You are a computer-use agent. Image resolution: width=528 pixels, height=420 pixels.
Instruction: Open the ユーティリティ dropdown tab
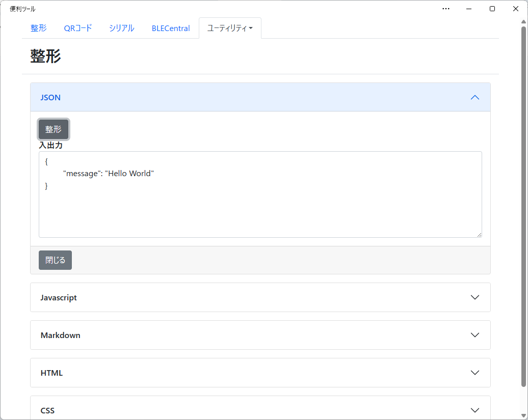click(x=230, y=28)
